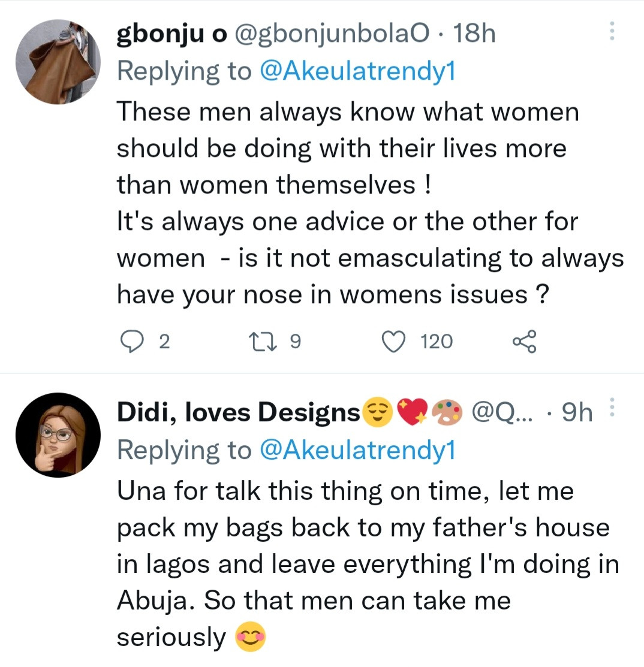644x667 pixels.
Task: Click the name Didi, loves Designs
Action: pos(237,412)
